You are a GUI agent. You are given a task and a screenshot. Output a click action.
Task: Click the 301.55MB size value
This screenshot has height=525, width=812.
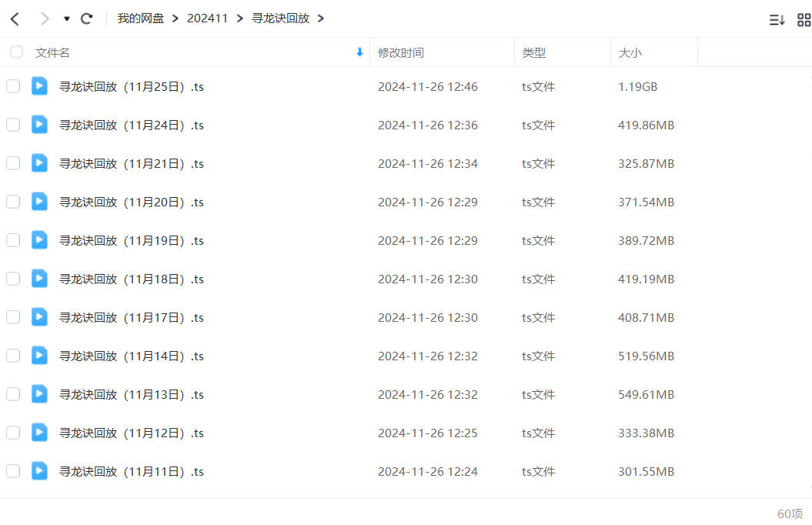[646, 472]
